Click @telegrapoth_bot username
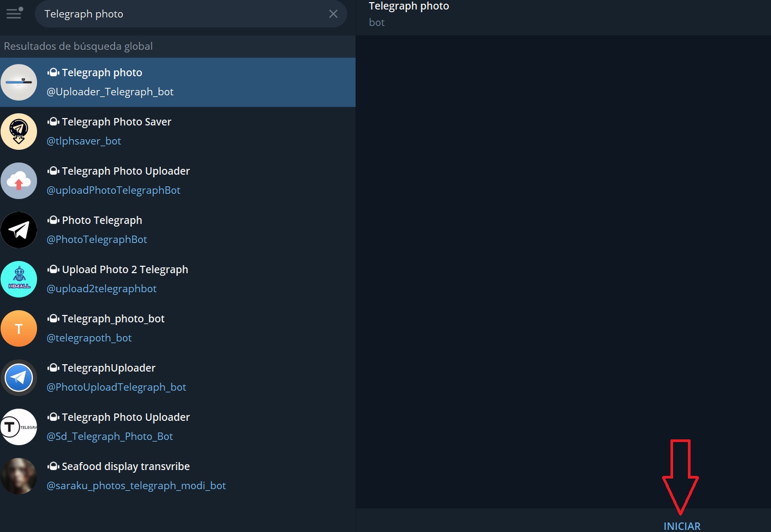 [89, 338]
